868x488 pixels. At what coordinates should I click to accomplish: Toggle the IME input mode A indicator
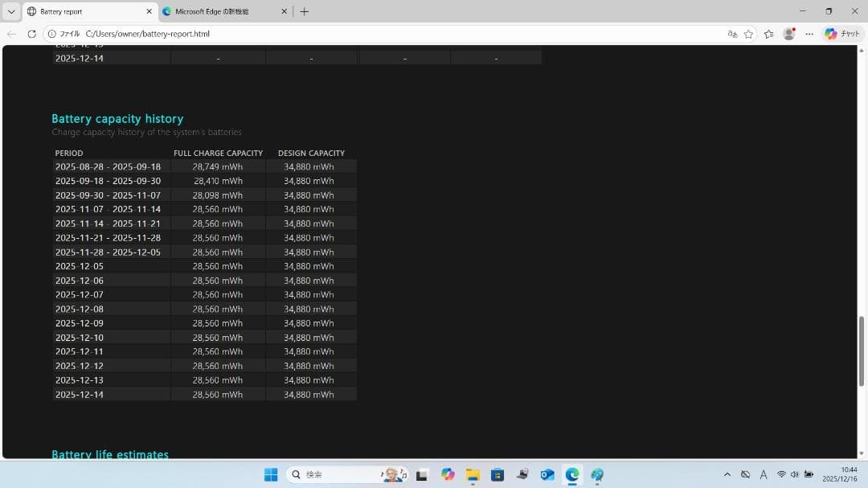coord(763,474)
